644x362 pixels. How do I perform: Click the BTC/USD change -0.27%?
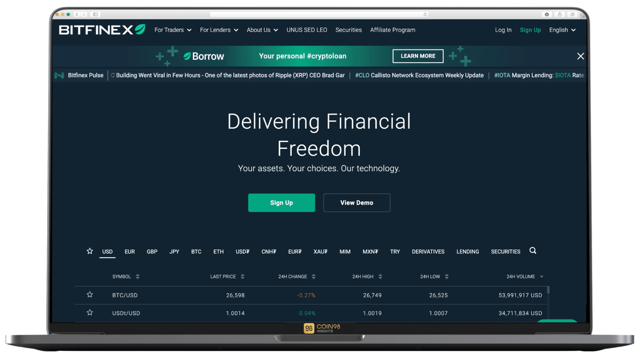306,295
